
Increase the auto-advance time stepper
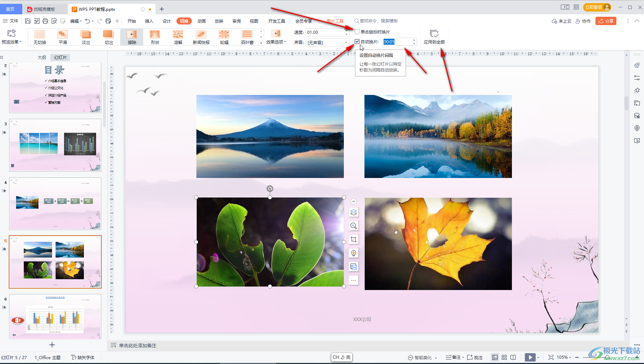click(414, 40)
